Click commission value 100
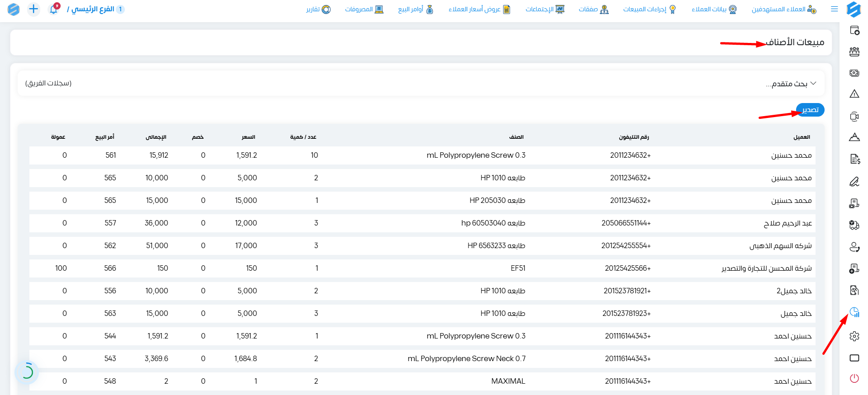Image resolution: width=868 pixels, height=395 pixels. pos(61,268)
